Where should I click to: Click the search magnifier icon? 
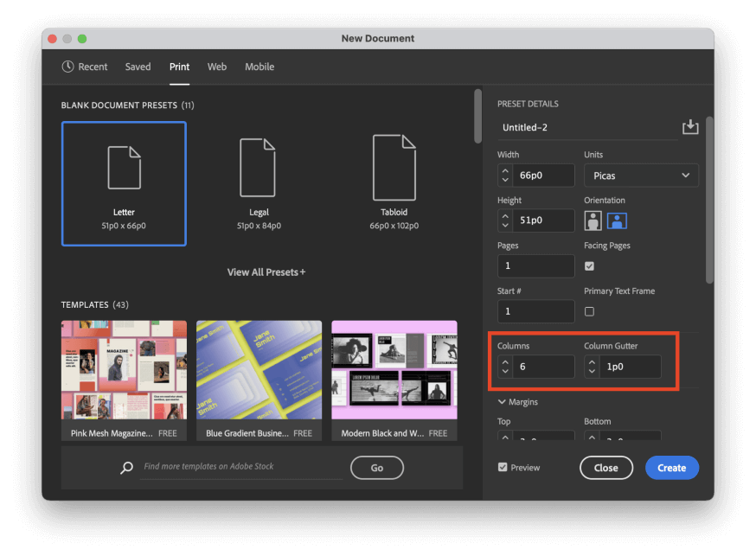click(x=126, y=467)
